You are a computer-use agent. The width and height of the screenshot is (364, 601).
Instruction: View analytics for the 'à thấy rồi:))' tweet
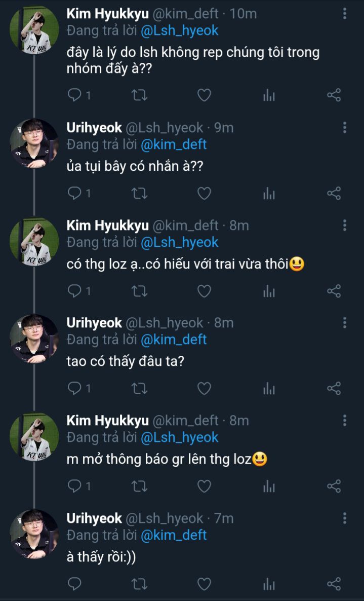(x=269, y=584)
